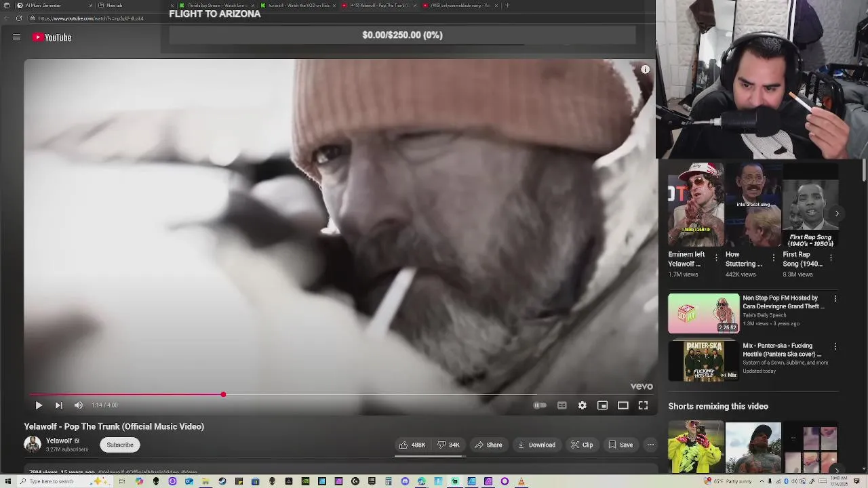Switch to the FloridaBoy Stream tab

pyautogui.click(x=216, y=5)
